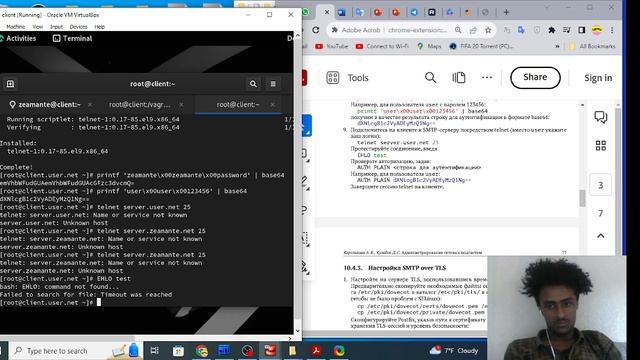Toggle Chrome side panel

point(582,30)
